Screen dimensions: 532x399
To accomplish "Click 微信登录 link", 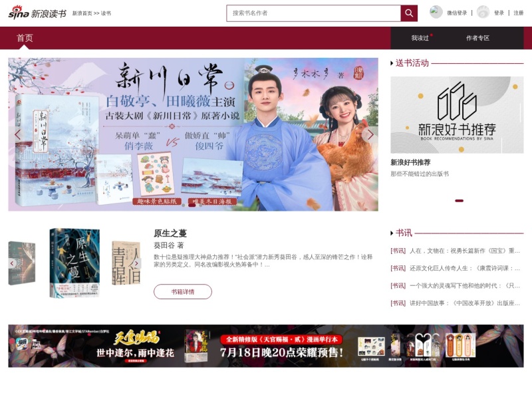I will [457, 13].
